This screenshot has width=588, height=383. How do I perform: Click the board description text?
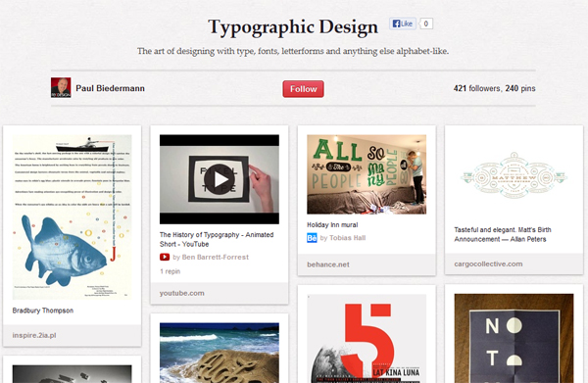[293, 51]
